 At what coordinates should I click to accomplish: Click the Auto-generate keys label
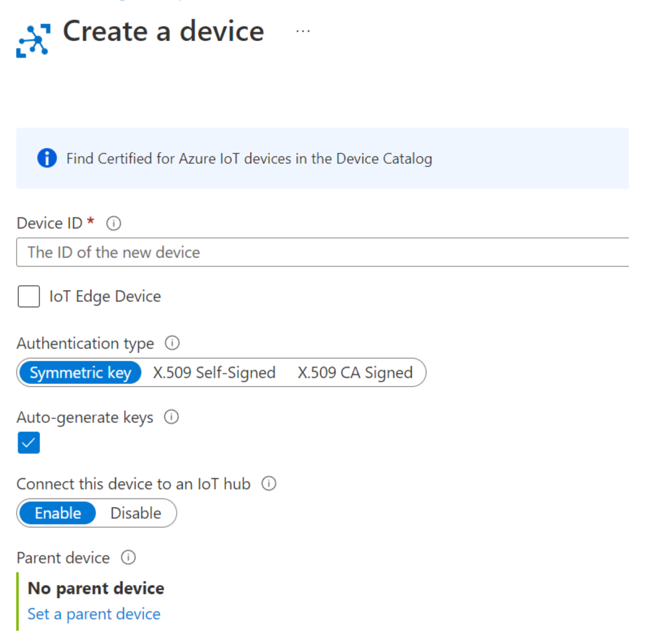(85, 417)
